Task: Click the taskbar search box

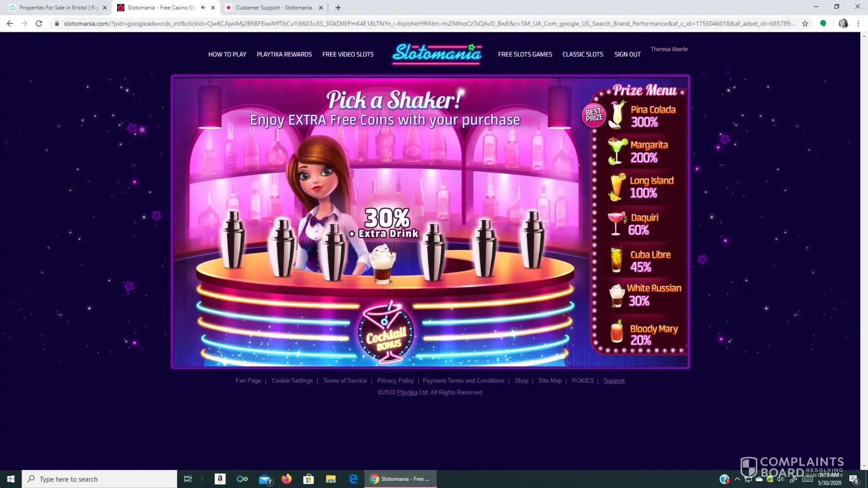Action: [x=100, y=479]
